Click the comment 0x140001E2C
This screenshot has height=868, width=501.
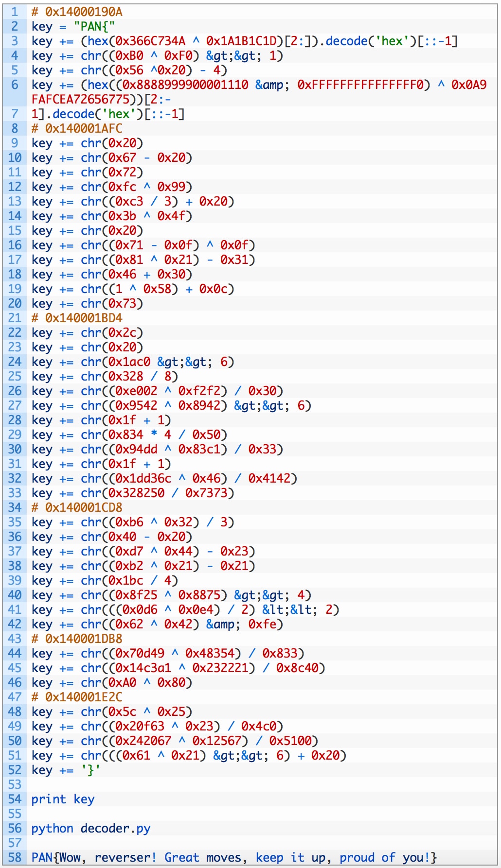click(77, 697)
